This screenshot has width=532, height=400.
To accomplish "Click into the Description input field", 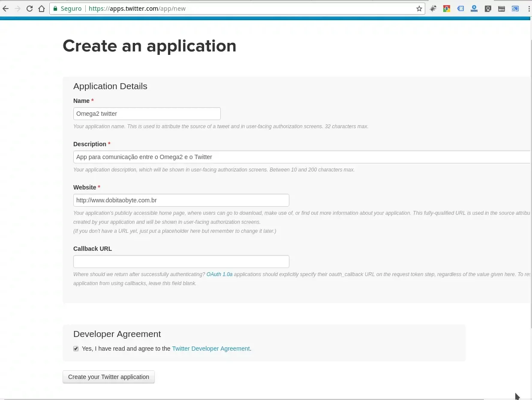I will (x=302, y=157).
